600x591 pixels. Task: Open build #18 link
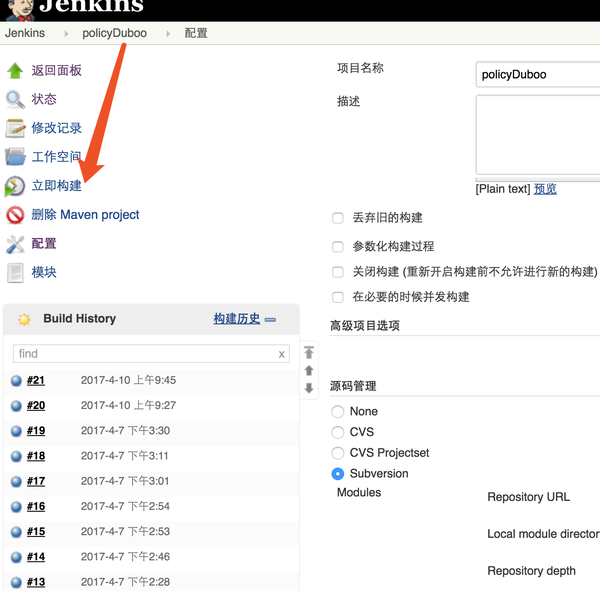tap(36, 456)
